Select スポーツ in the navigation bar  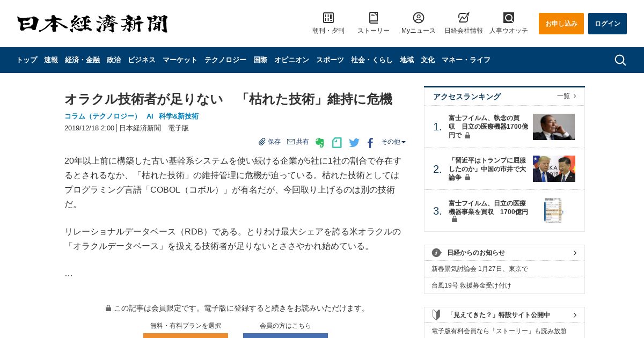pos(330,60)
